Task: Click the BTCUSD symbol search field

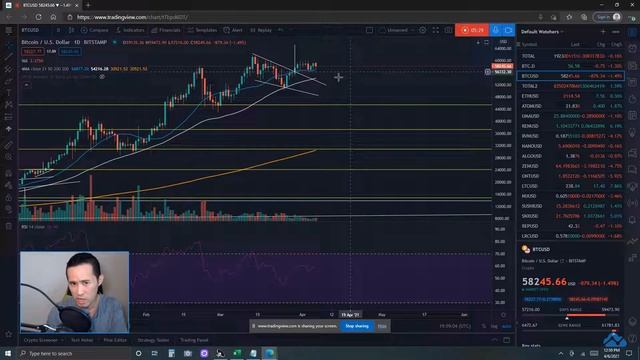Action: pyautogui.click(x=30, y=30)
